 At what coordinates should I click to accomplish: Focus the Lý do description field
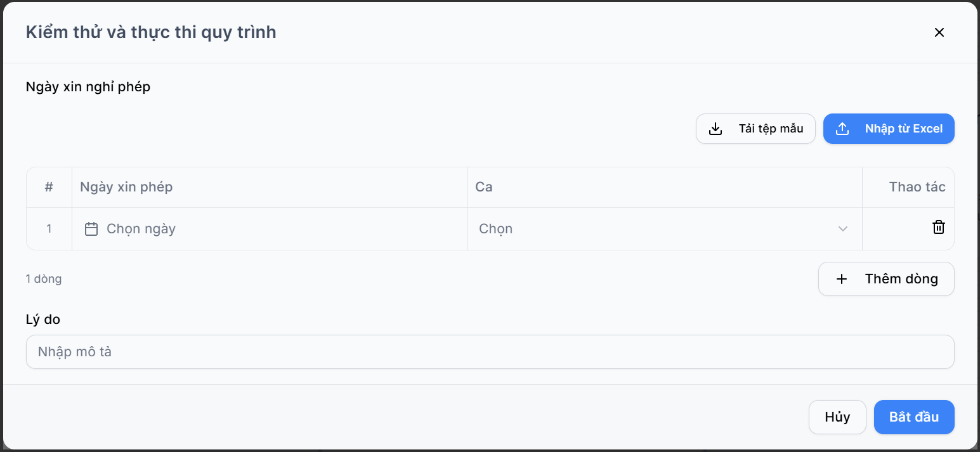point(490,352)
